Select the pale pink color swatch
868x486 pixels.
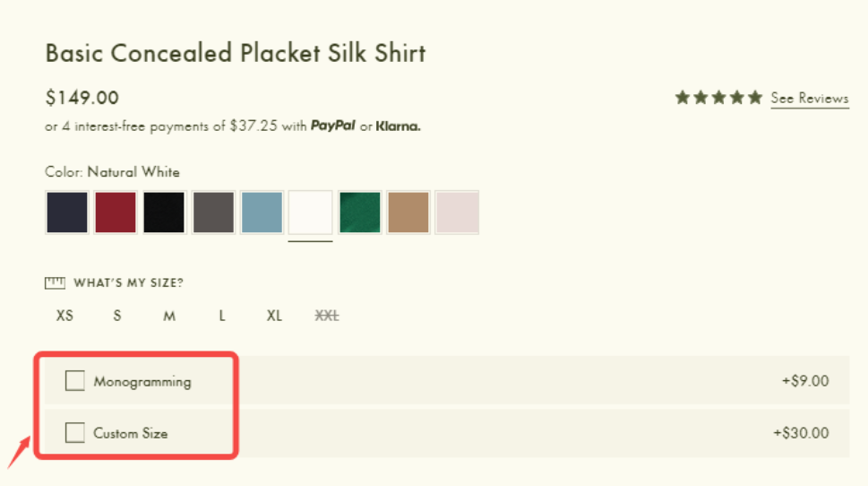coord(457,213)
